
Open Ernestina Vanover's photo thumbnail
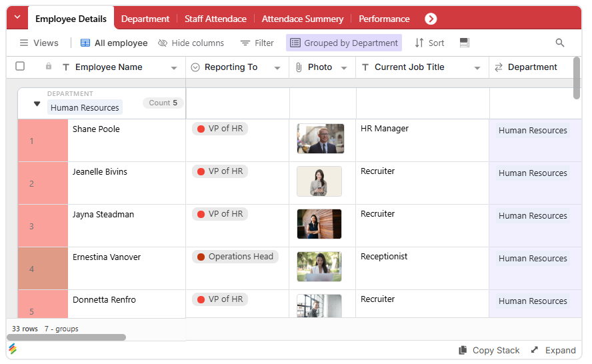point(319,267)
